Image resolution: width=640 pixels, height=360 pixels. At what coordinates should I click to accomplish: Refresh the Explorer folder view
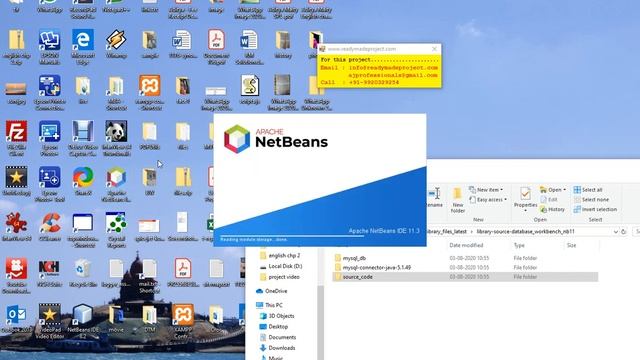pos(623,231)
